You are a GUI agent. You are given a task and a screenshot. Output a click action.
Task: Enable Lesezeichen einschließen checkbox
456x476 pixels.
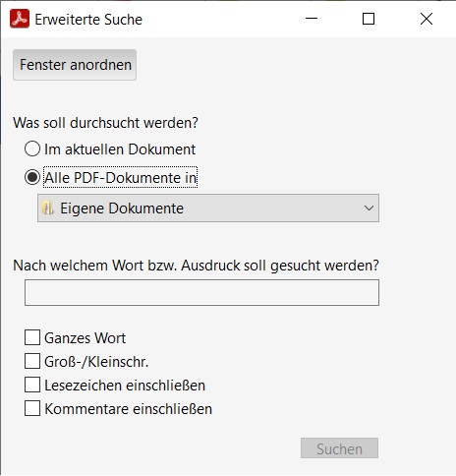pos(32,385)
